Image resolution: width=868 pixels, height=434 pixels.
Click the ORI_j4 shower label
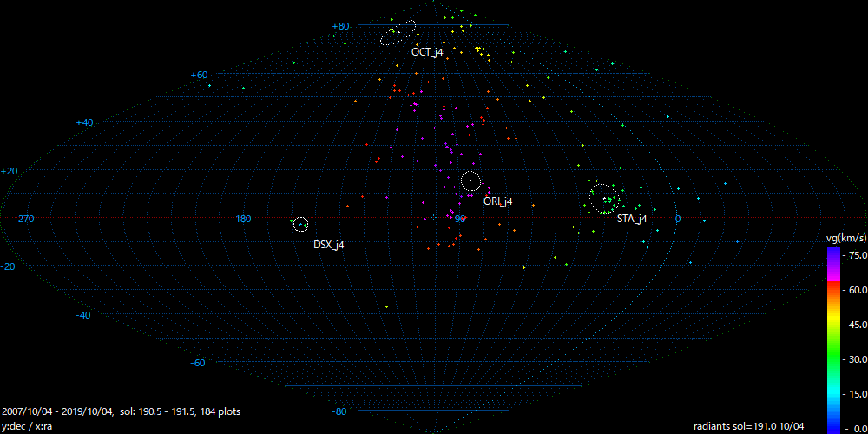[x=497, y=201]
